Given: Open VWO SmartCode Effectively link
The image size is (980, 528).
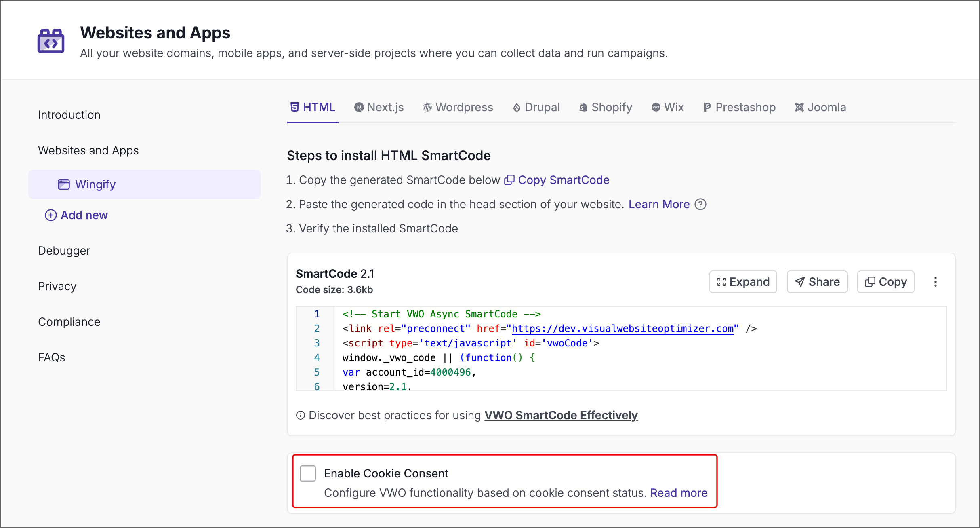Looking at the screenshot, I should point(561,415).
